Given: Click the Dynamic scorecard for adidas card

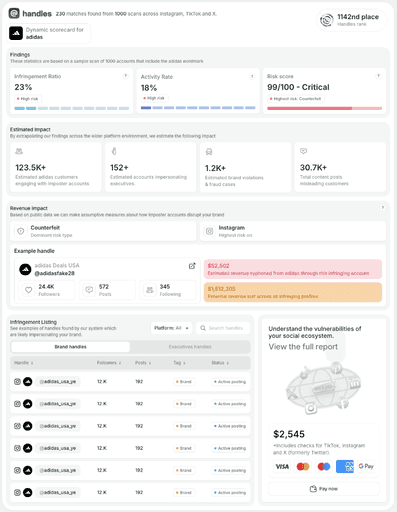Looking at the screenshot, I should tap(49, 33).
